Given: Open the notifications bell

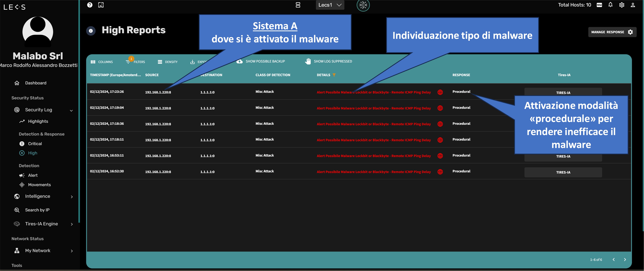Looking at the screenshot, I should pyautogui.click(x=610, y=5).
